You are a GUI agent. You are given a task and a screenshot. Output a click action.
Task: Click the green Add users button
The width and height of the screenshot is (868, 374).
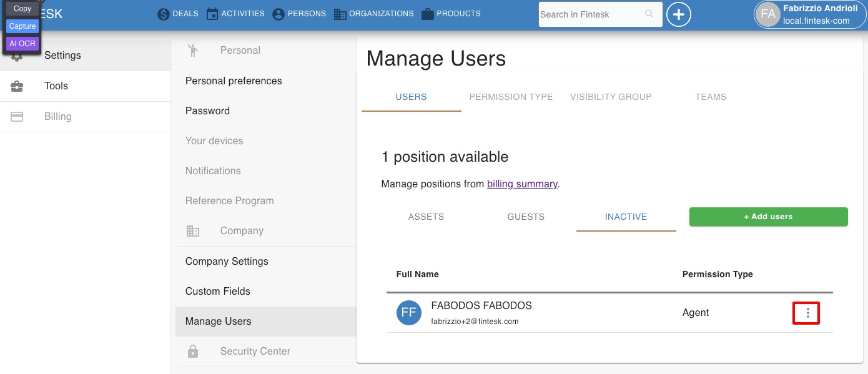[x=769, y=217]
